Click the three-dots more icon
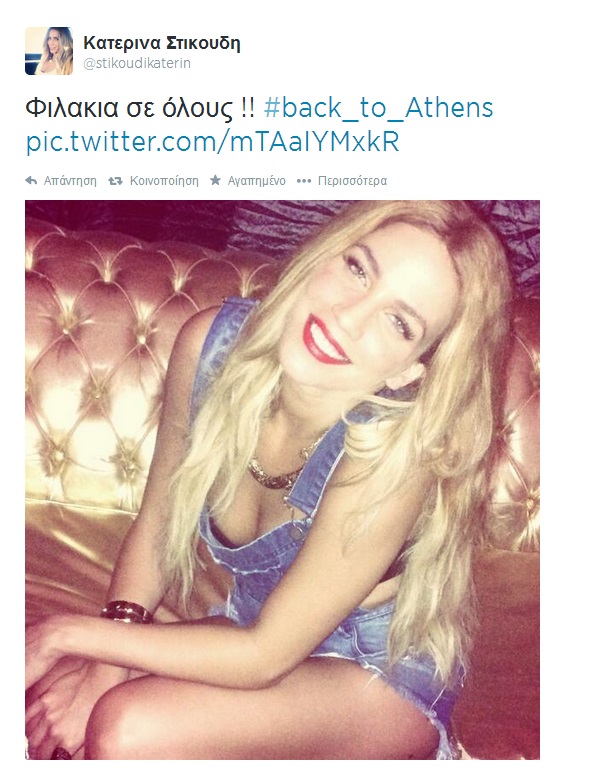 pyautogui.click(x=304, y=181)
